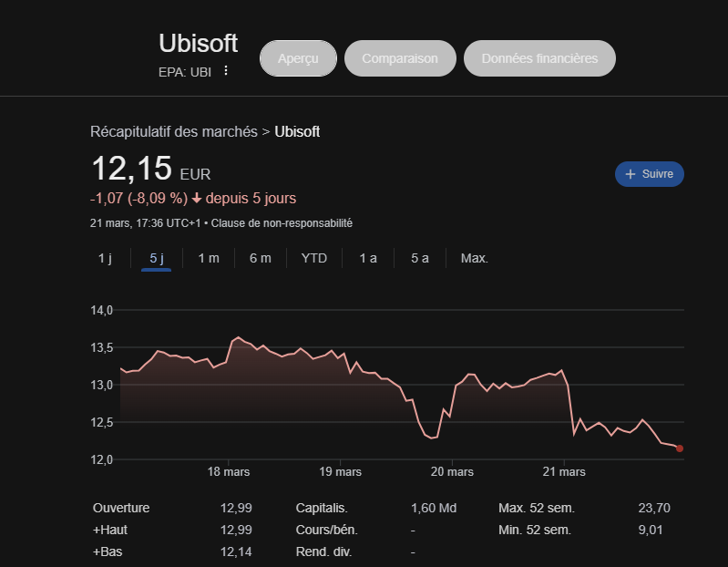
Task: Click the Rend. div. label
Action: click(323, 552)
